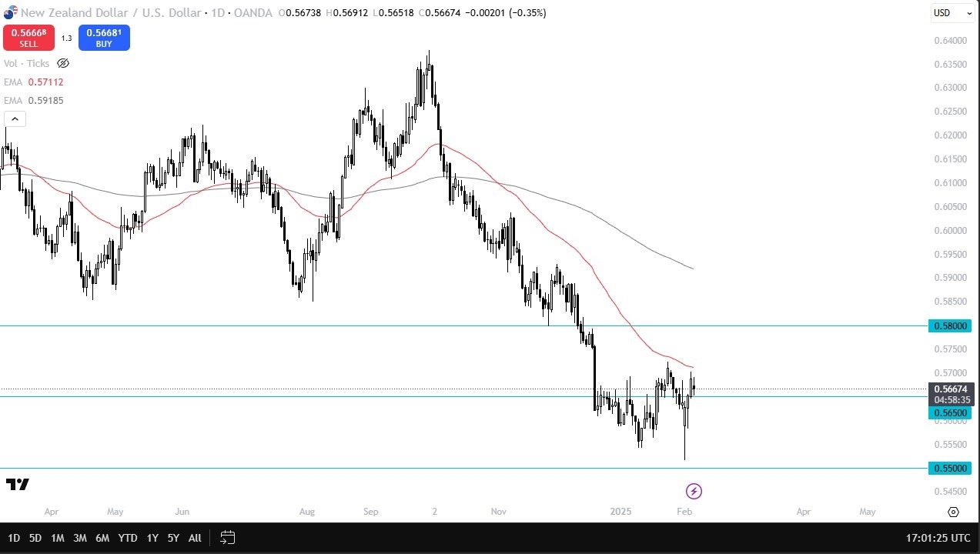
Task: Open chart settings gear on the price axis
Action: (x=953, y=512)
